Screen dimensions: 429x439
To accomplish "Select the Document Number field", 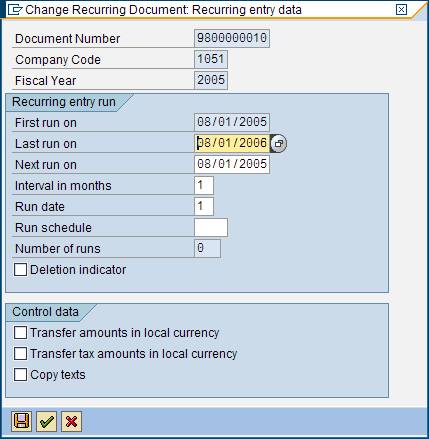I will [x=232, y=38].
